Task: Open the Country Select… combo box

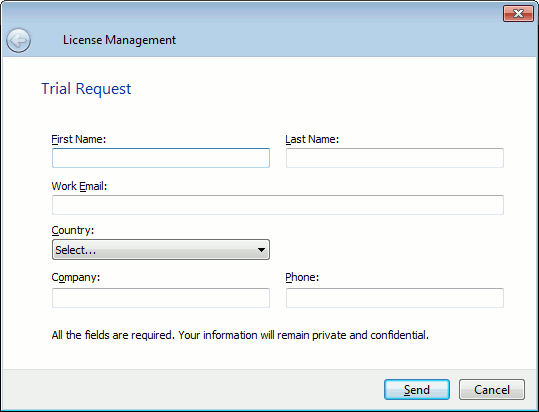Action: pos(161,250)
